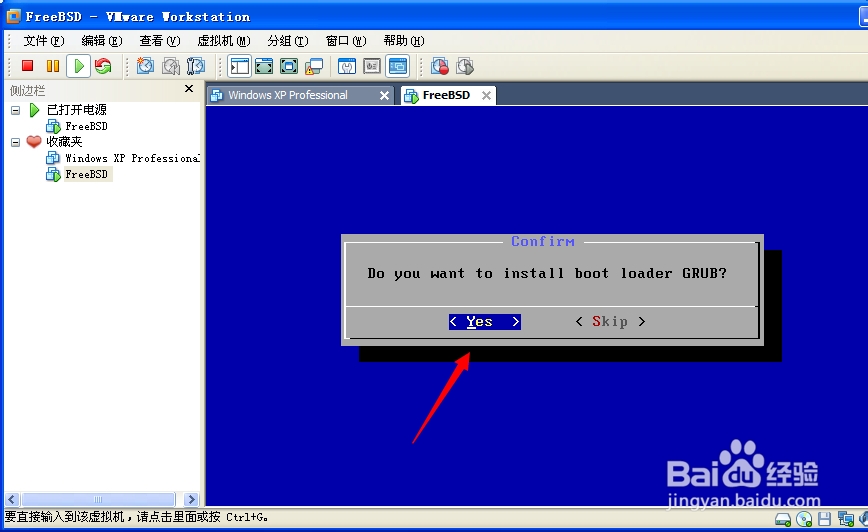Open the 窗口(W) menu
Image resolution: width=868 pixels, height=532 pixels.
345,41
